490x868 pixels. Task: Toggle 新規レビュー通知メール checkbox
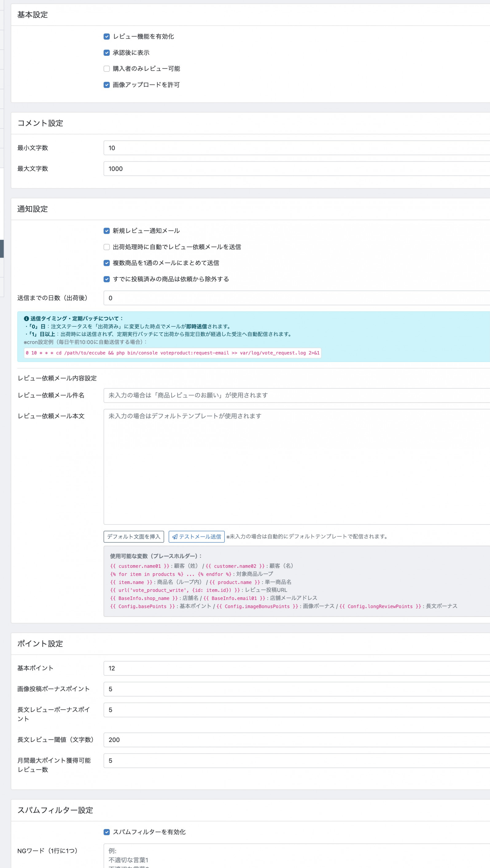pos(107,231)
